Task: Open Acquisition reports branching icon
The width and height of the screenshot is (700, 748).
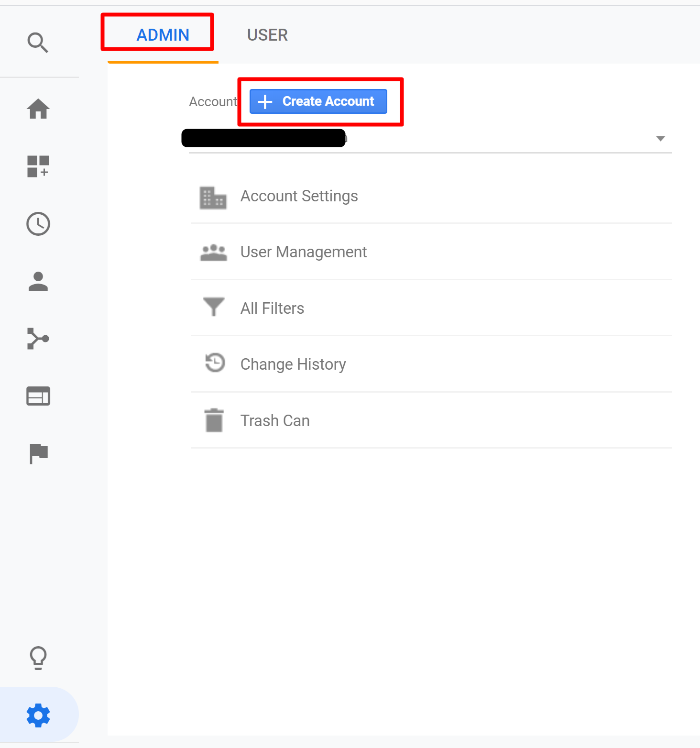Action: (x=38, y=339)
